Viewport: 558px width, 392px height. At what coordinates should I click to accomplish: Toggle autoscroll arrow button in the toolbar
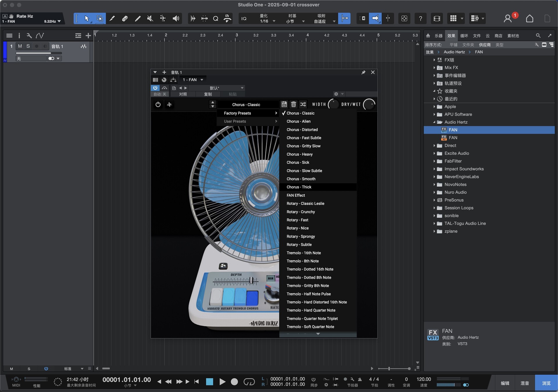pyautogui.click(x=375, y=19)
